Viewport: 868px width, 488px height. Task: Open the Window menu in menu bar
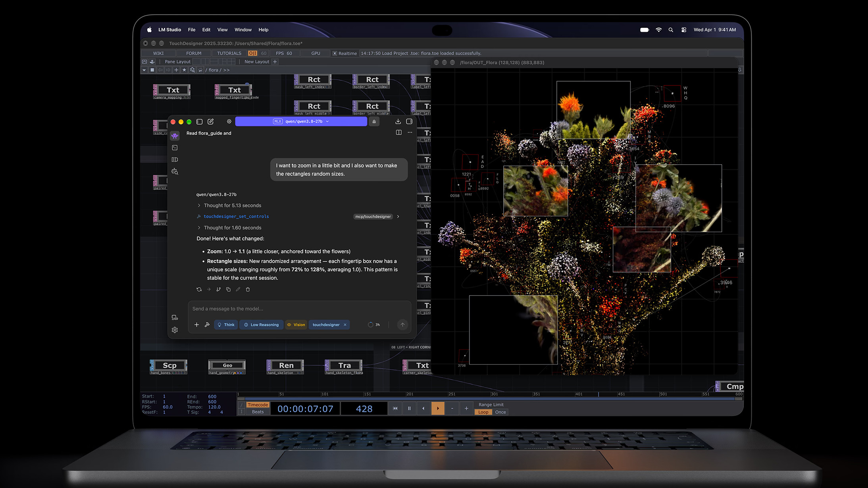[x=243, y=30]
